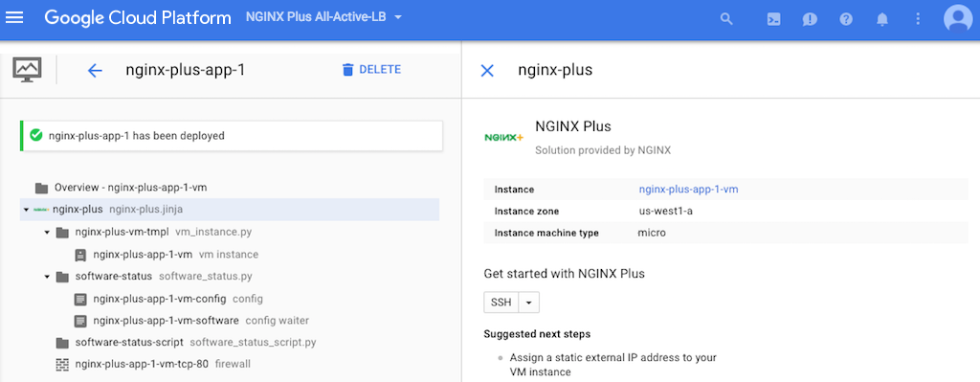The image size is (980, 382).
Task: Click the small NGINX logo in tree row
Action: click(41, 210)
